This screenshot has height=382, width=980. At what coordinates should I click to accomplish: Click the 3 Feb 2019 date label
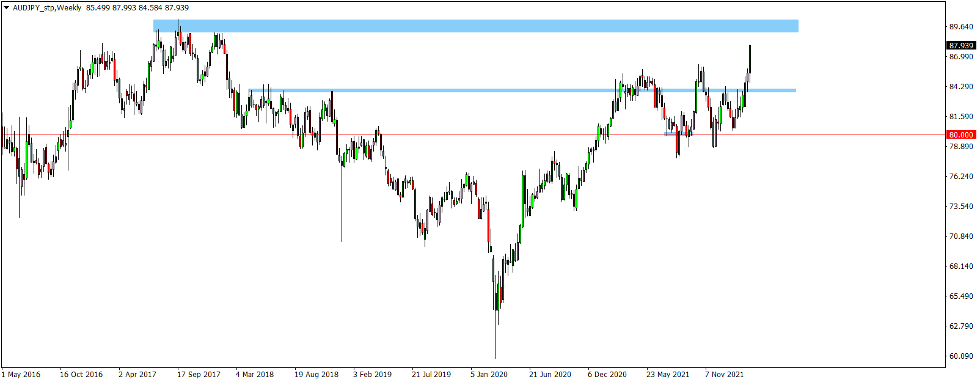pyautogui.click(x=372, y=374)
